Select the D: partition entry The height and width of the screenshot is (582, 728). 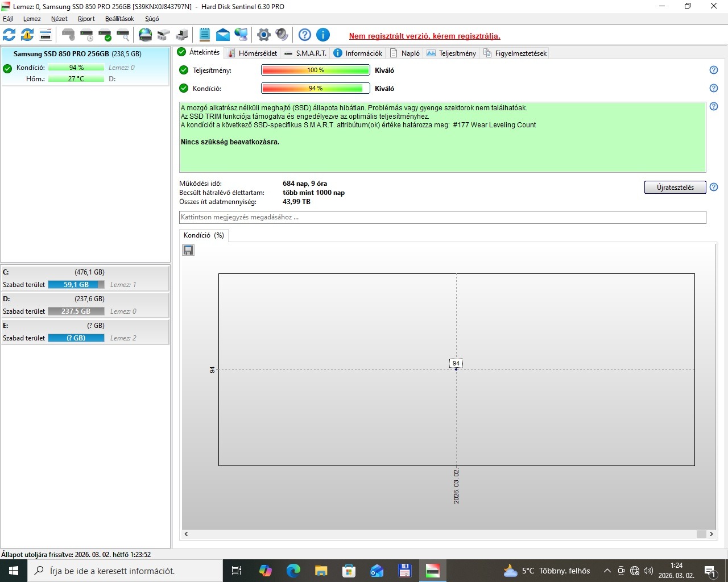85,305
